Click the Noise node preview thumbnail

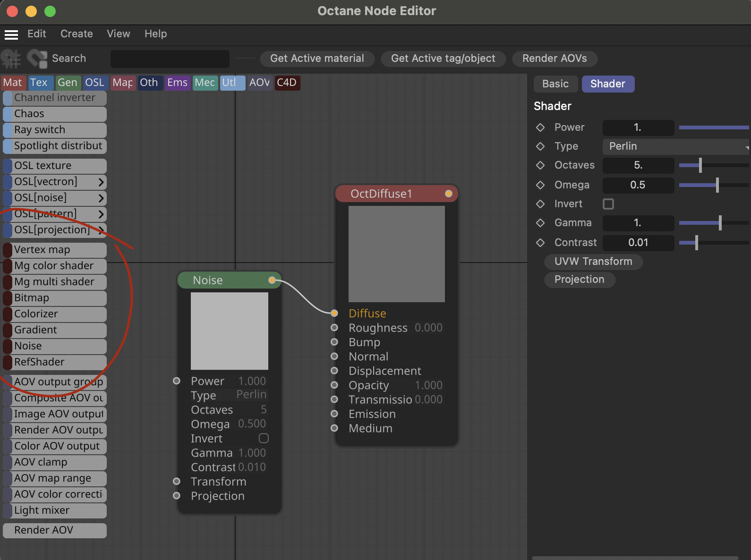(230, 331)
